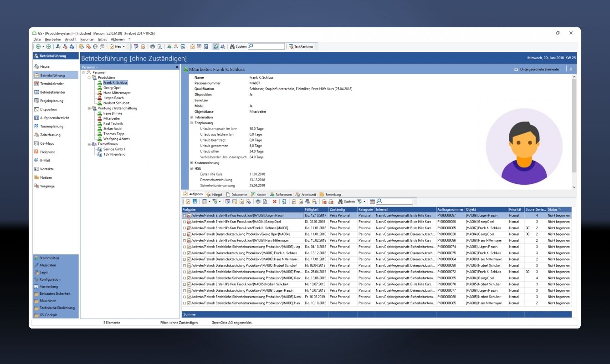This screenshot has height=364, width=610.
Task: Switch to the Dokumente tab
Action: click(x=237, y=194)
